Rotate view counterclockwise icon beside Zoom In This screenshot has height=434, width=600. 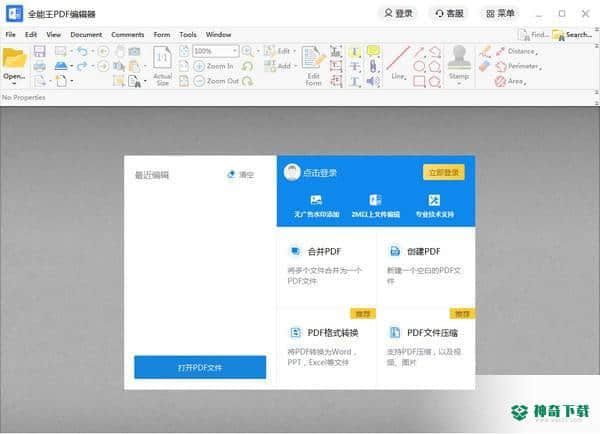tap(247, 66)
